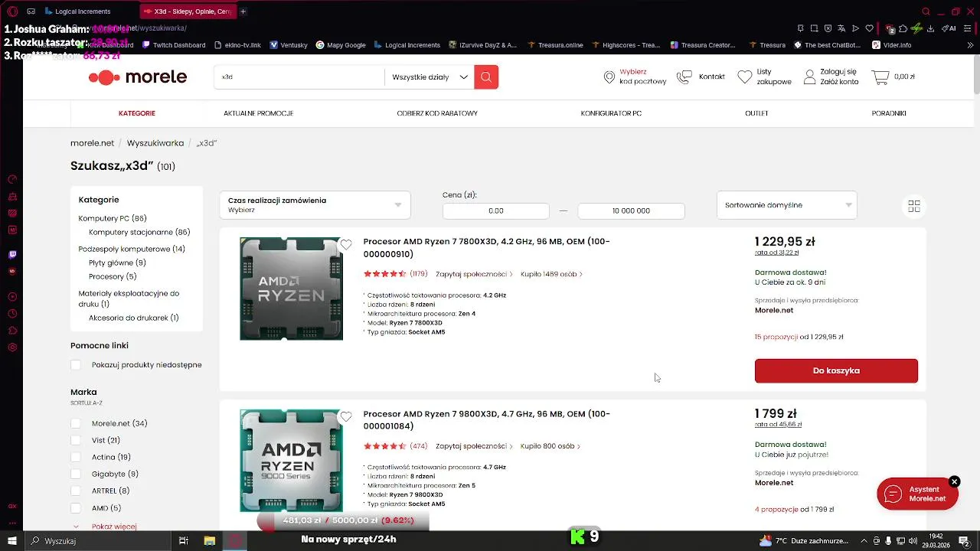
Task: Click the account user icon
Action: [x=809, y=77]
